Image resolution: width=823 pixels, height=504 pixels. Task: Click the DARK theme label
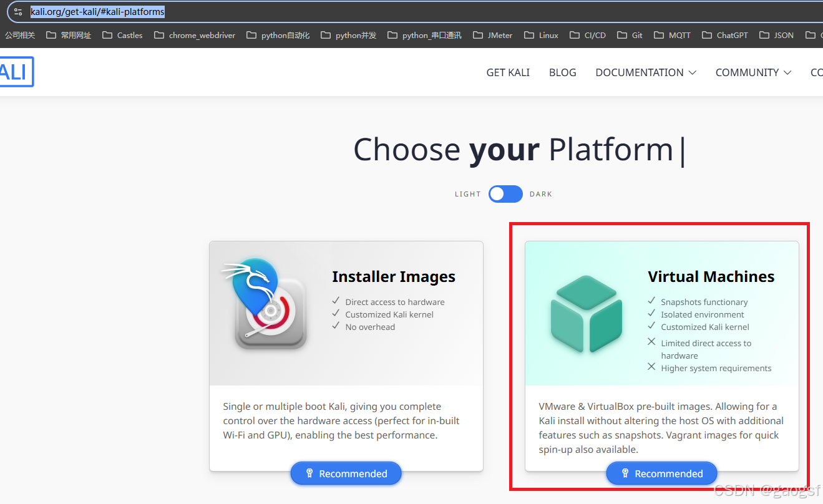pyautogui.click(x=541, y=194)
